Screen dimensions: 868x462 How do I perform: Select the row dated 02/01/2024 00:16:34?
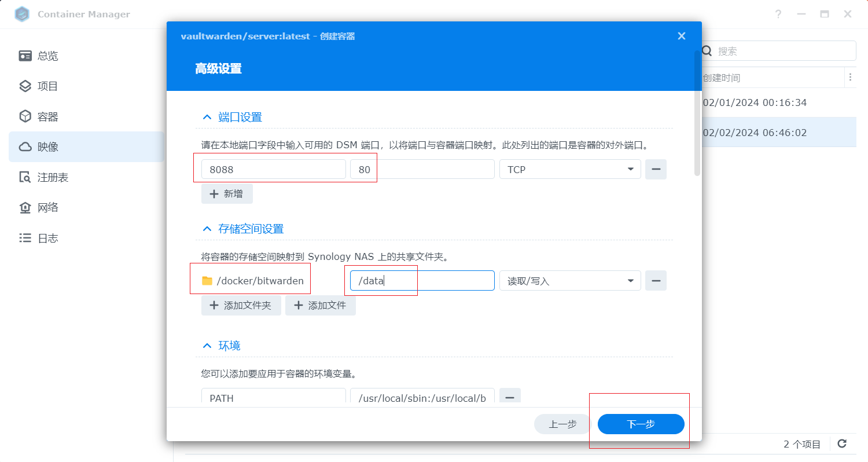pyautogui.click(x=779, y=102)
